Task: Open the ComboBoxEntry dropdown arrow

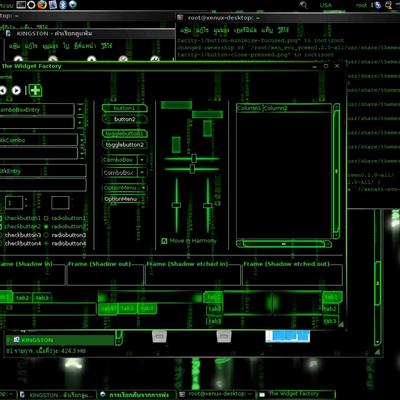Action: [80, 109]
